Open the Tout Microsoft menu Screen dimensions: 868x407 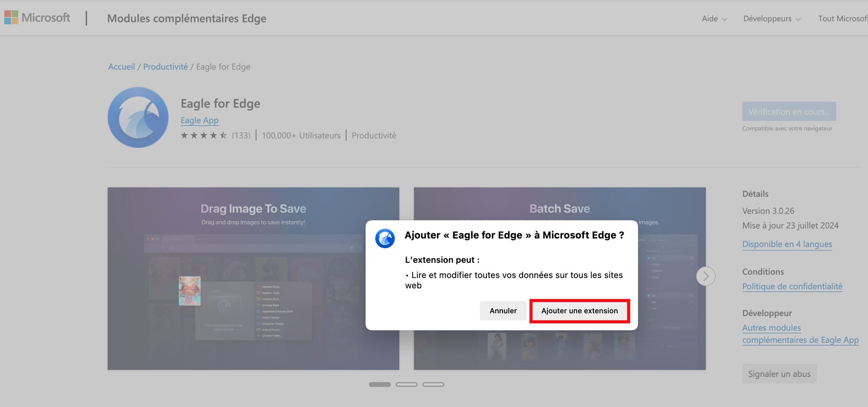(843, 19)
